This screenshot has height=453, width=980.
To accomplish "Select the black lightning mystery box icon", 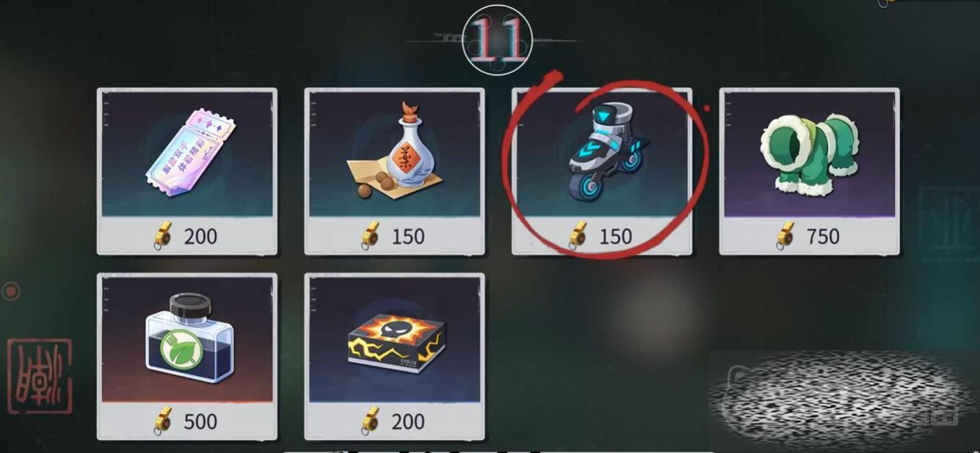I will tap(395, 341).
